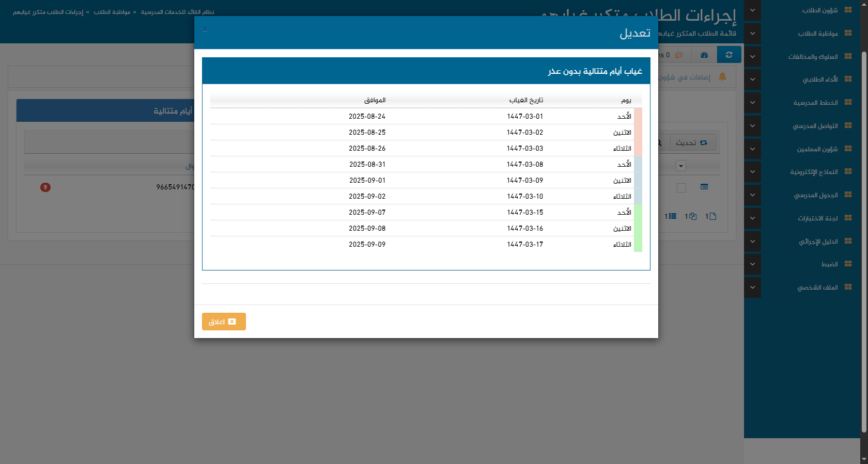This screenshot has width=868, height=464.
Task: Click the page vertical scrollbar down arrow
Action: (x=864, y=459)
